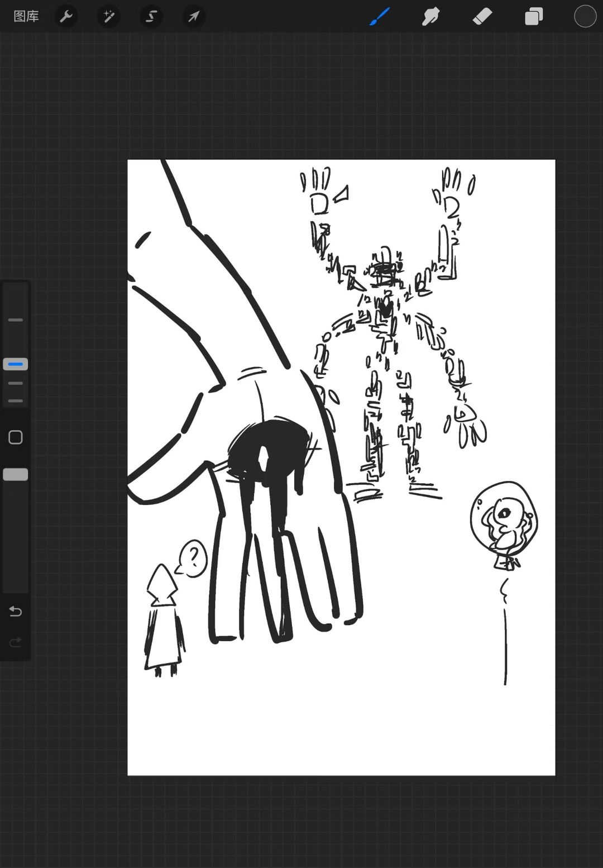Open the 图库 gallery
Viewport: 603px width, 868px height.
26,16
